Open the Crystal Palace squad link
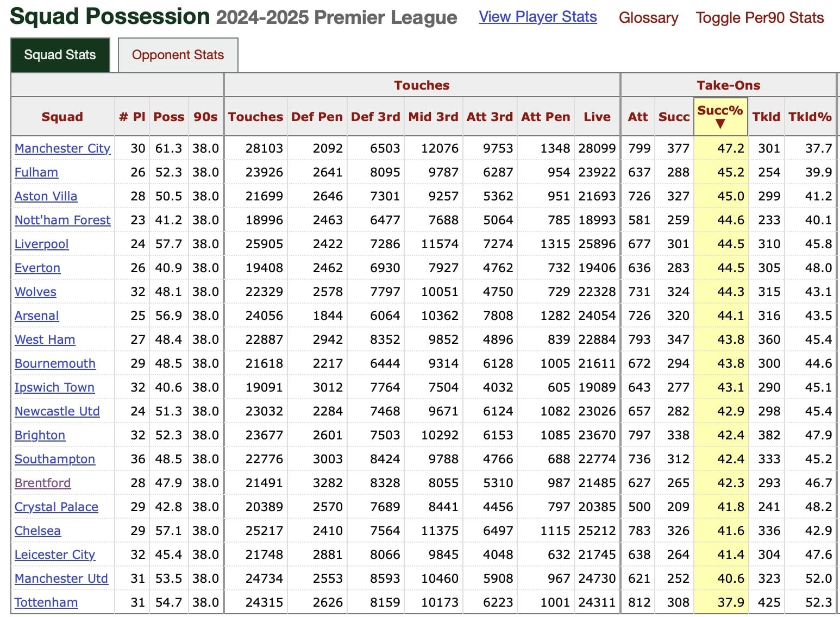The height and width of the screenshot is (617, 840). [57, 507]
